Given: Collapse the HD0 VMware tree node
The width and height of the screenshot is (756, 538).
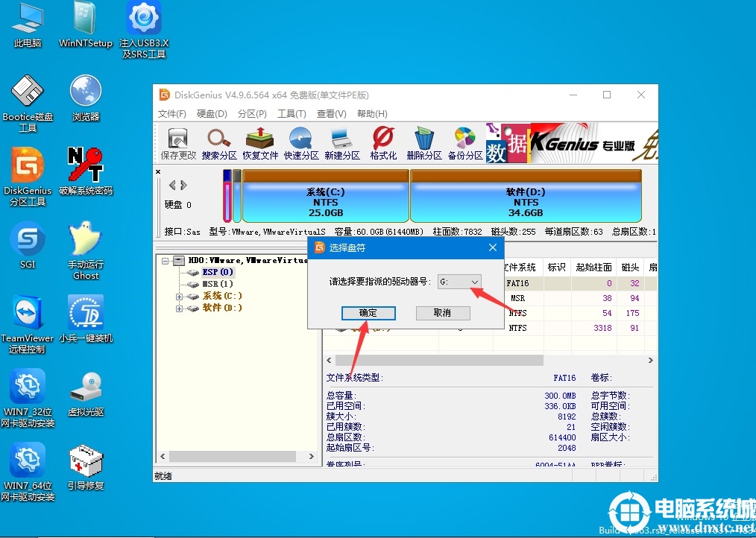Looking at the screenshot, I should [166, 261].
